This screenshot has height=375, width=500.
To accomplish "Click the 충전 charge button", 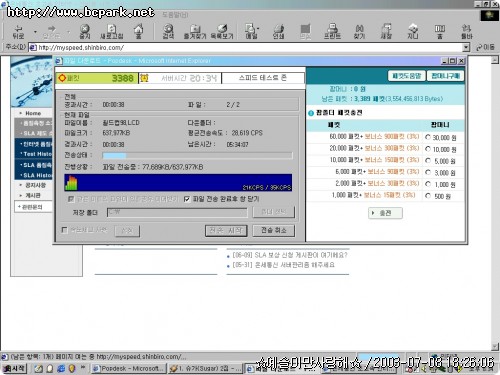I will tap(385, 213).
